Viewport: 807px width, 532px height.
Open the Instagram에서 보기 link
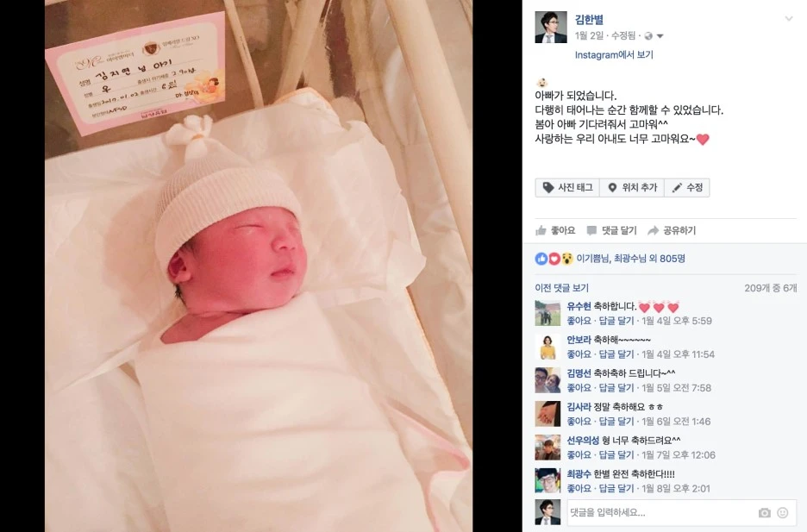[x=614, y=54]
